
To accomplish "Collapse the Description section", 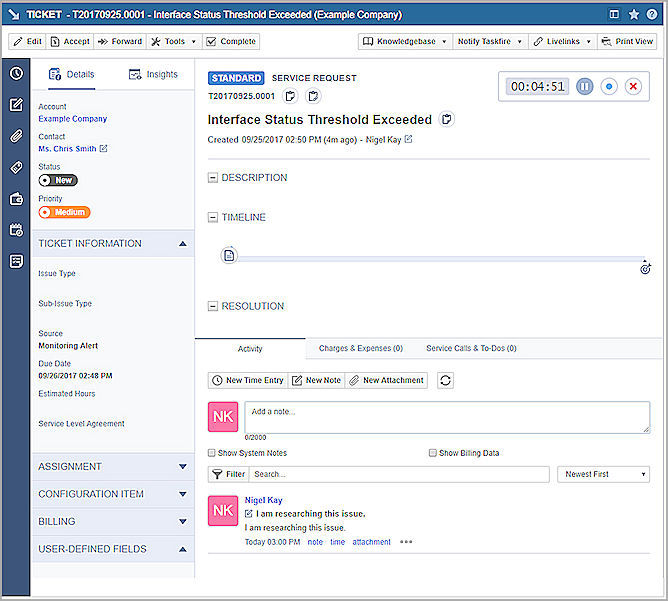I will click(212, 178).
